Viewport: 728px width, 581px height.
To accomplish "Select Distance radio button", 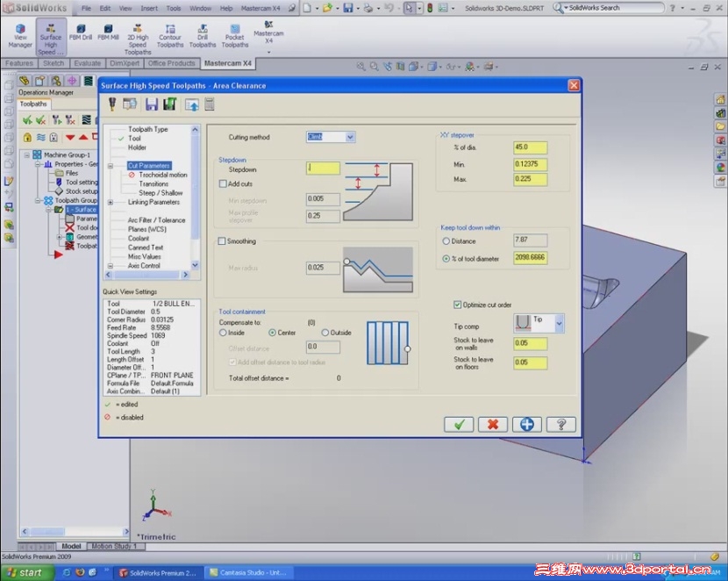I will (x=446, y=241).
